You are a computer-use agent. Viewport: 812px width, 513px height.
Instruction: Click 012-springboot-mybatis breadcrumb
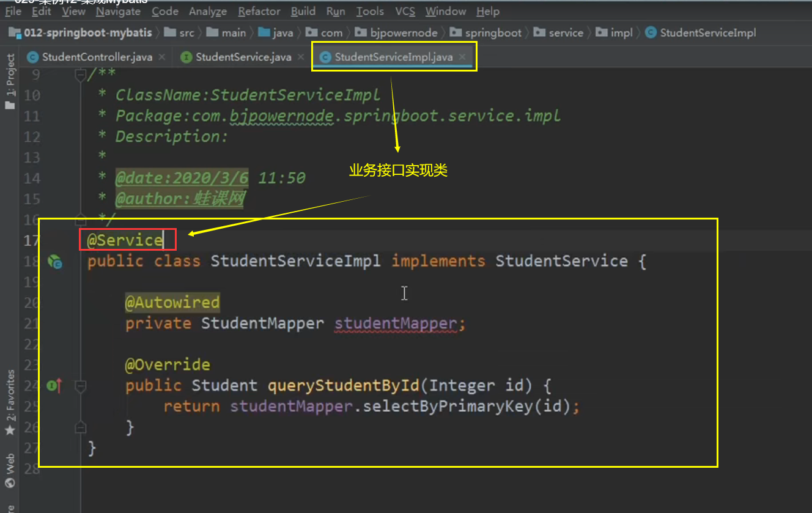click(81, 33)
